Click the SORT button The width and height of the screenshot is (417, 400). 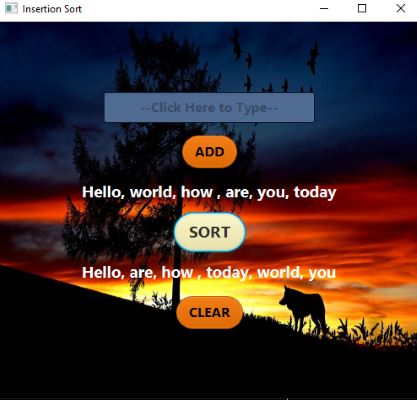[210, 232]
